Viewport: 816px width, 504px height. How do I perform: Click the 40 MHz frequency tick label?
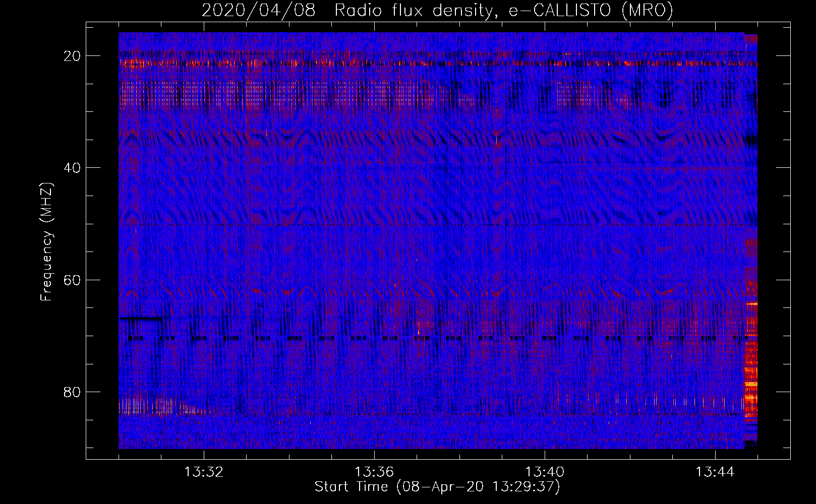tap(72, 168)
